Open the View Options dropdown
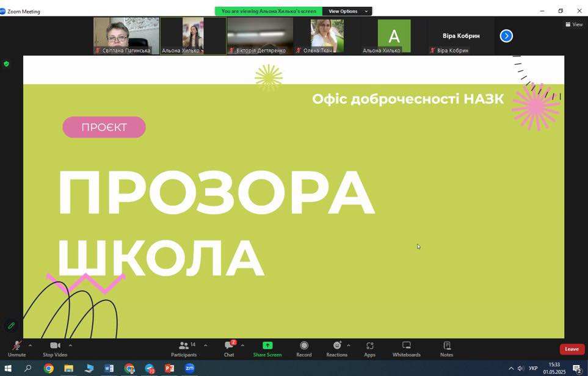Screen dimensions: 588x376 point(348,11)
